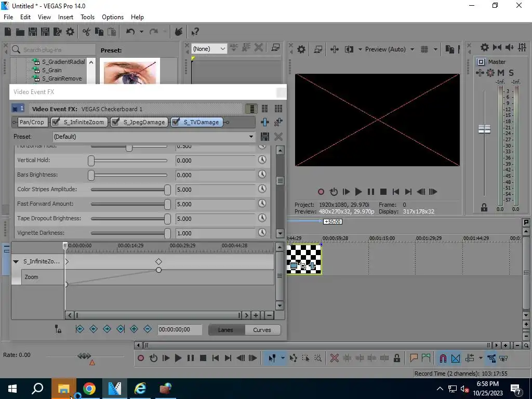The height and width of the screenshot is (399, 532).
Task: Open the Undo history dropdown arrow
Action: coord(141,32)
